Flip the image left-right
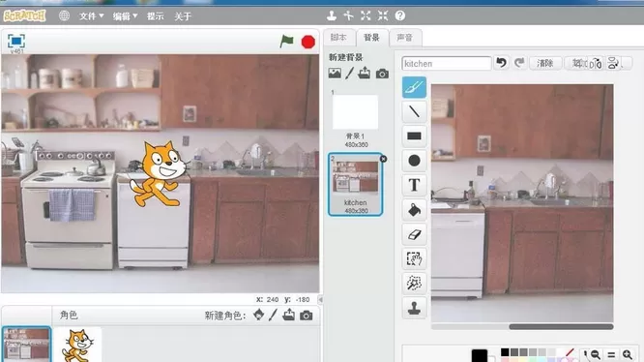644x362 pixels. click(x=596, y=63)
